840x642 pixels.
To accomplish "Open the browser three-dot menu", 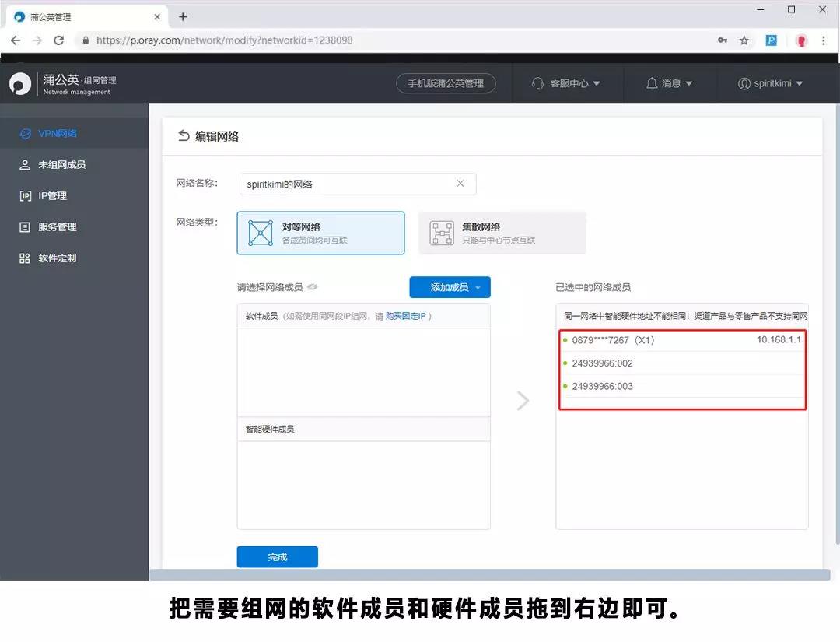I will point(824,40).
